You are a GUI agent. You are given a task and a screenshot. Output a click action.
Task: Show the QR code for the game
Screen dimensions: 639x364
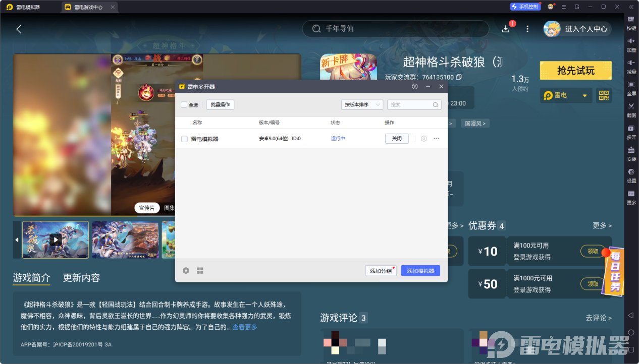(604, 95)
